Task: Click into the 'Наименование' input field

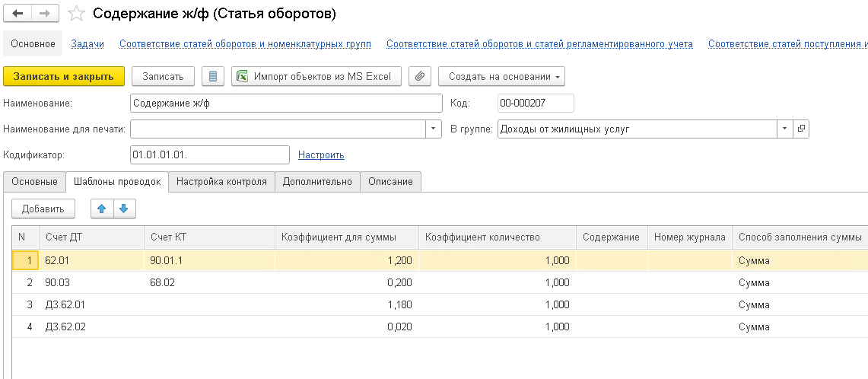Action: [285, 104]
